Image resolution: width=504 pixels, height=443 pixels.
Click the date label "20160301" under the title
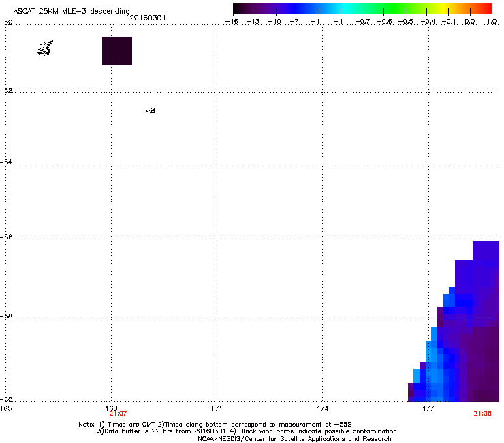tap(148, 18)
